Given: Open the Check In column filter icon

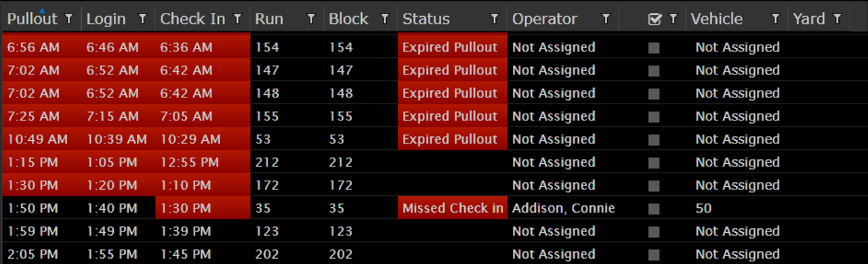Looking at the screenshot, I should (x=238, y=20).
